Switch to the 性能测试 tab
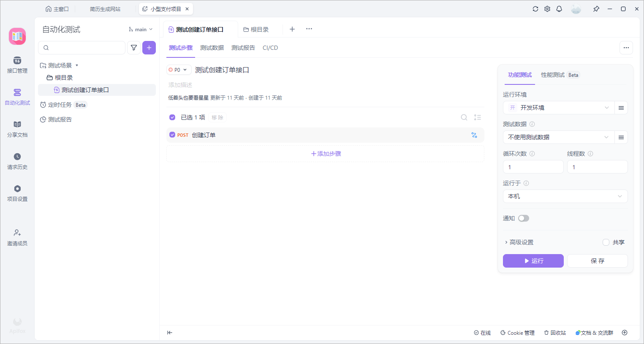The image size is (644, 344). point(552,75)
